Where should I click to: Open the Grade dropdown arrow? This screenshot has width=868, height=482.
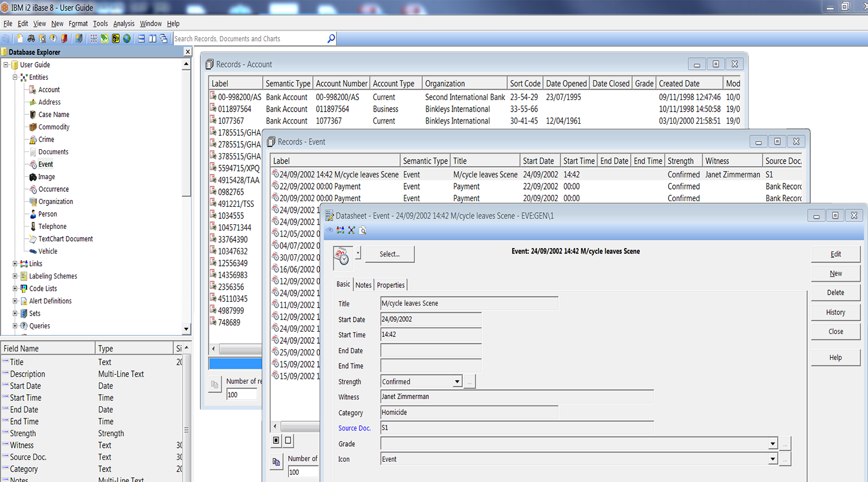click(x=773, y=444)
